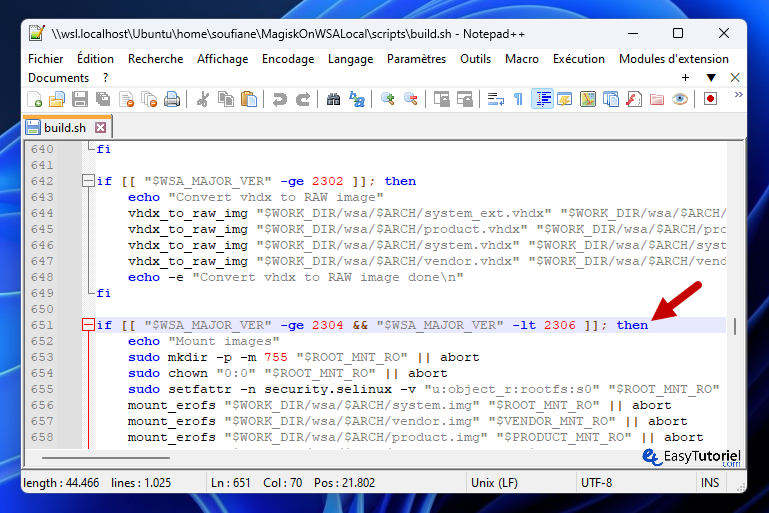Toggle synchronize horizontal scrolling icon
Image resolution: width=769 pixels, height=513 pixels.
465,100
